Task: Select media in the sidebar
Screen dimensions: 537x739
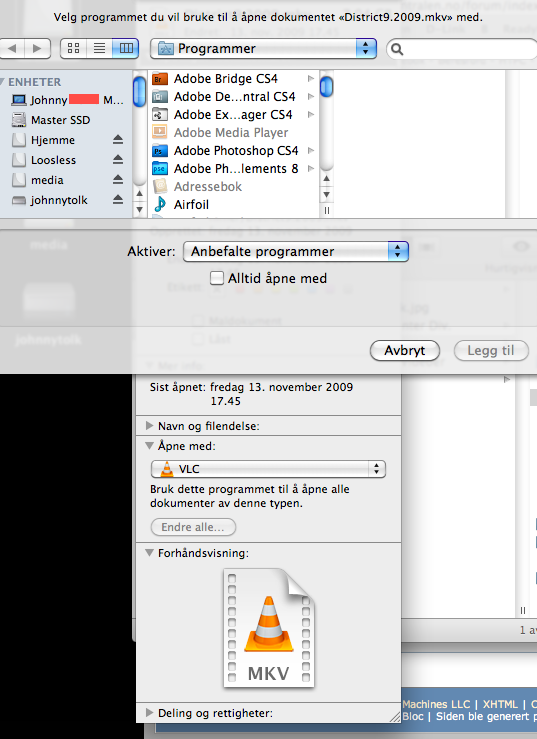Action: coord(47,180)
